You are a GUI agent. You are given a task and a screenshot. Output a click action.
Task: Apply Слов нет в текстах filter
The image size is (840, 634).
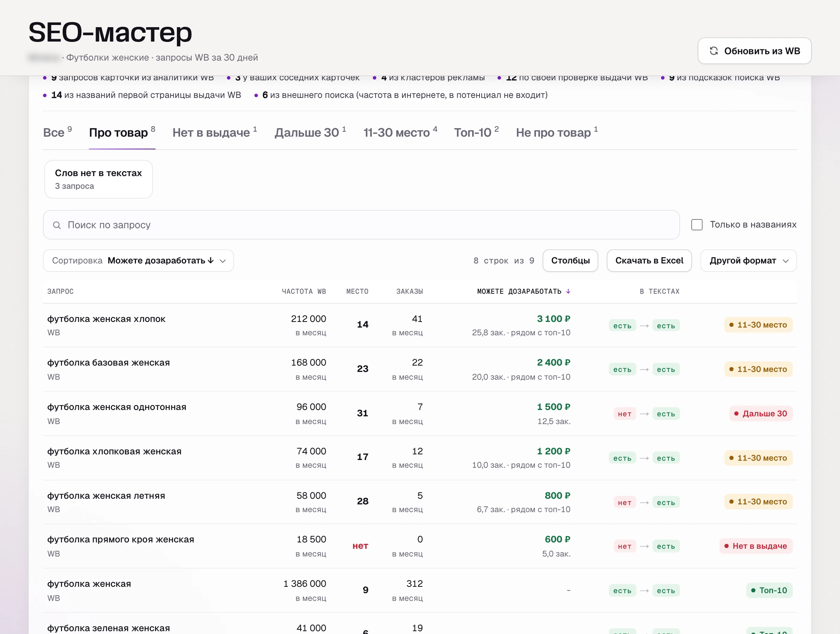coord(98,179)
